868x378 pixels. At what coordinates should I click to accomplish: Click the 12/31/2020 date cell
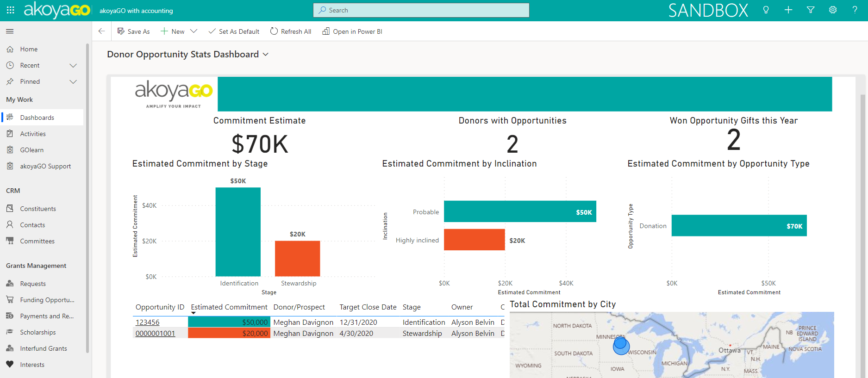[358, 322]
